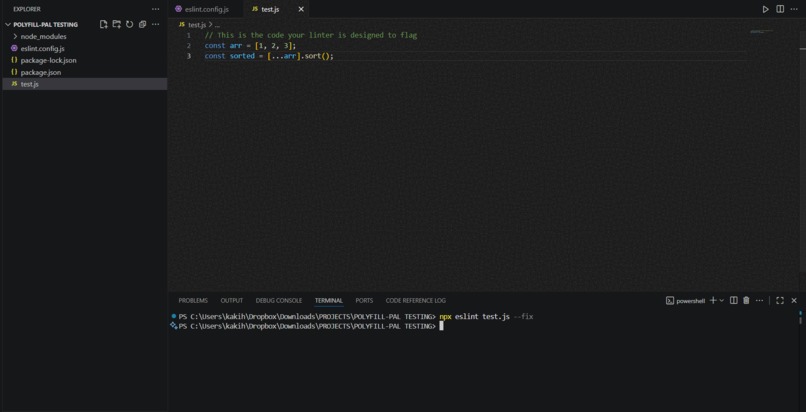Image resolution: width=806 pixels, height=412 pixels.
Task: Click the 'npx eslint test.js --fix' command text
Action: click(486, 316)
